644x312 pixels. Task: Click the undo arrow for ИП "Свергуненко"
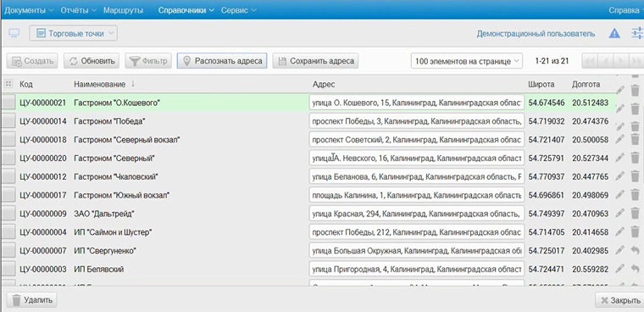(635, 250)
